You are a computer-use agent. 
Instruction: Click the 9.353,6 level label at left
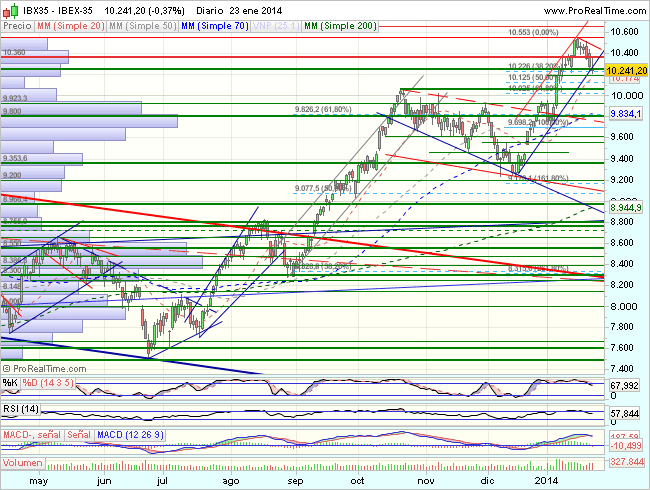[15, 158]
